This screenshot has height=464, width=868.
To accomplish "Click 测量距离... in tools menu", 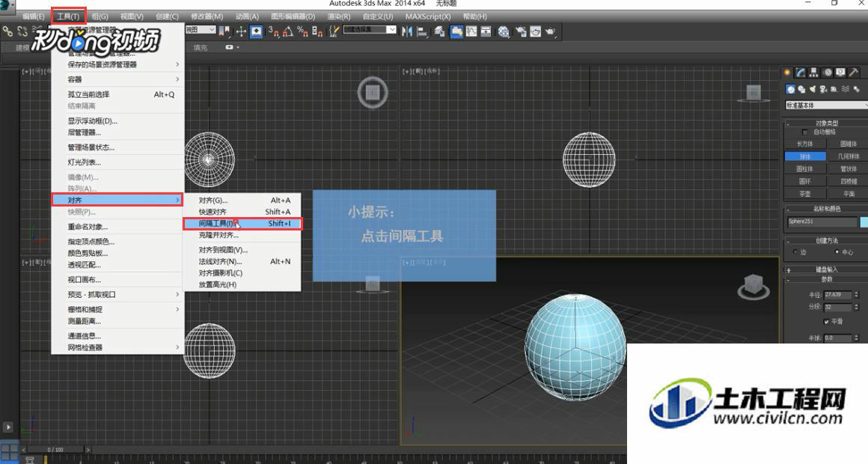I will (117, 321).
